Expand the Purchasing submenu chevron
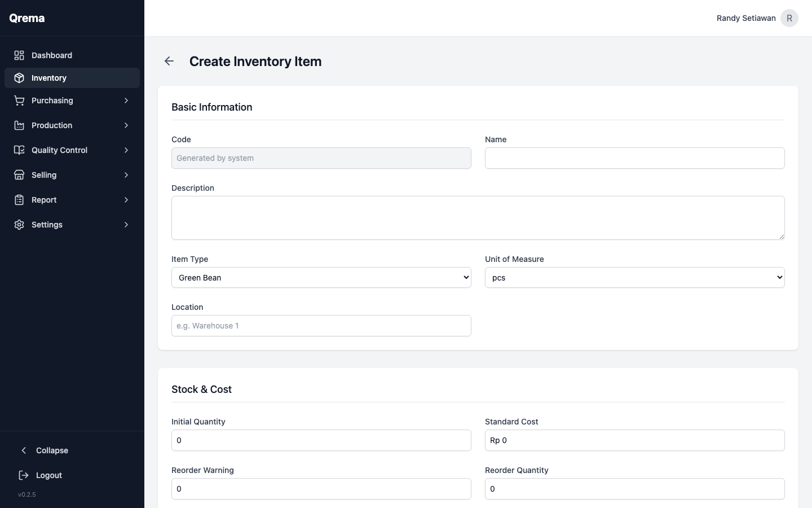 (x=126, y=100)
